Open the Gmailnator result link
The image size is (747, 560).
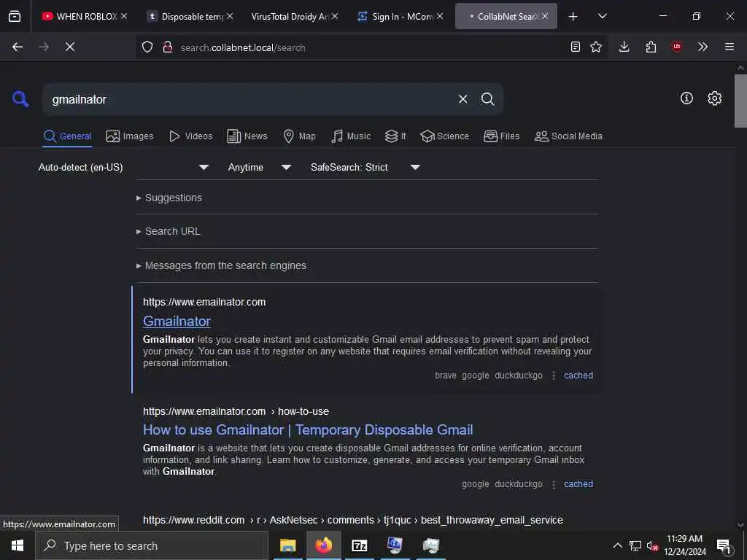click(177, 322)
